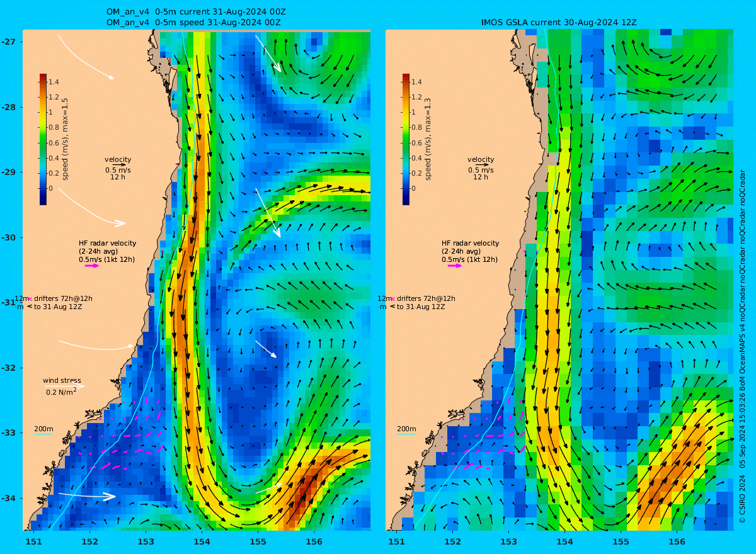
Task: Click the 156 longitude label under OM_an_v4 map
Action: tap(314, 541)
